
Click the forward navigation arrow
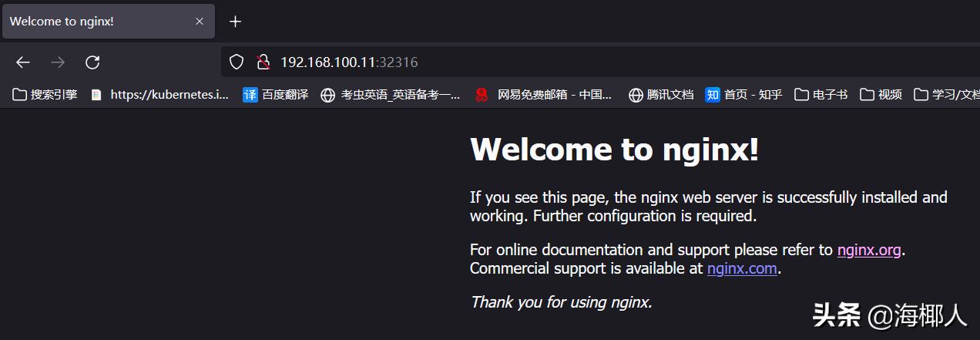pos(58,62)
